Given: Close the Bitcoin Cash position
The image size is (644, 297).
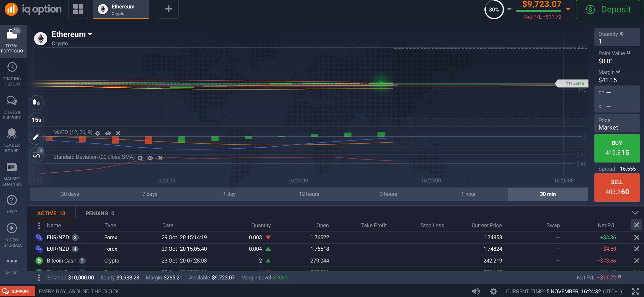Looking at the screenshot, I should pyautogui.click(x=637, y=261).
